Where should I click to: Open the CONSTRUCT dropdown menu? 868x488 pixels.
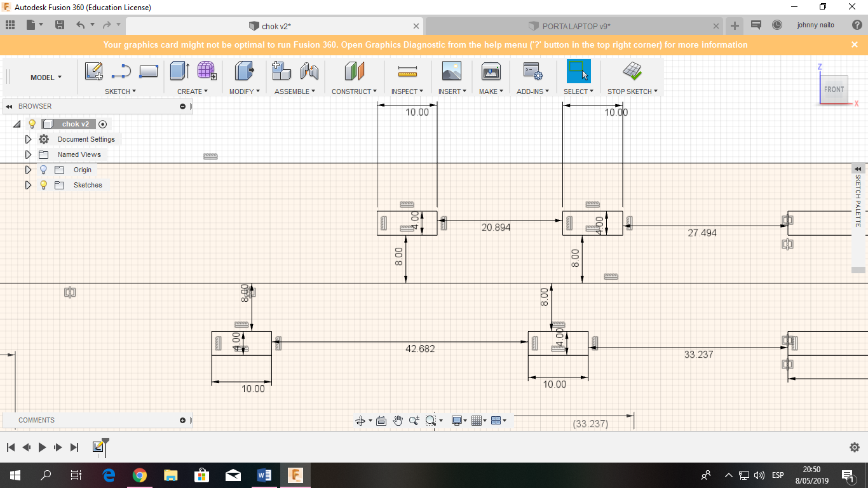click(x=354, y=91)
